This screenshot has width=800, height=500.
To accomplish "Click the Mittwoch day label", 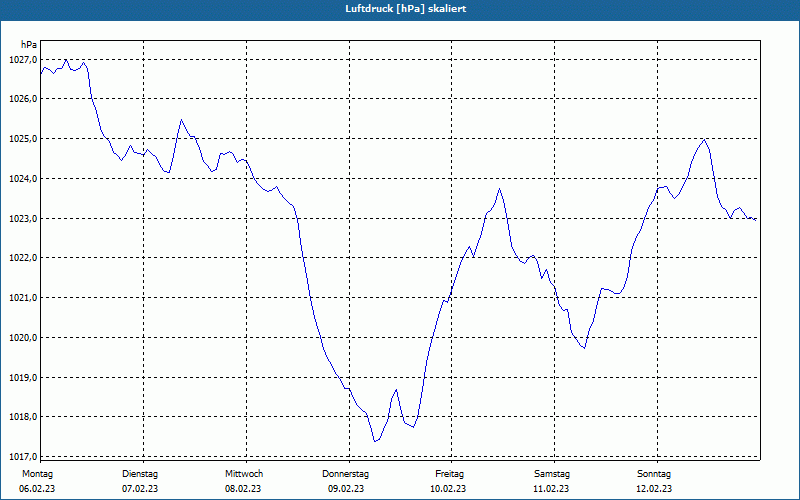I will 244,474.
